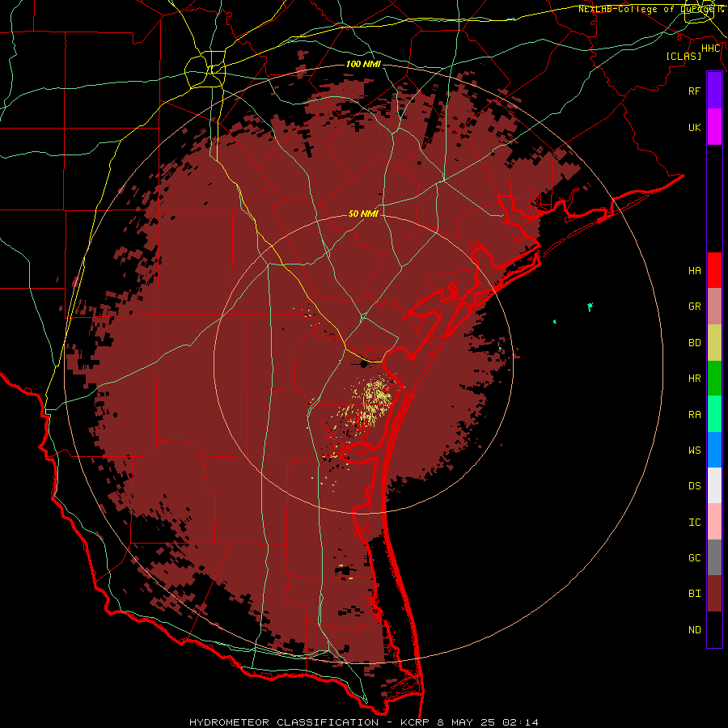Viewport: 728px width, 728px height.
Task: Click the 'ND' legend label
Action: pos(694,629)
